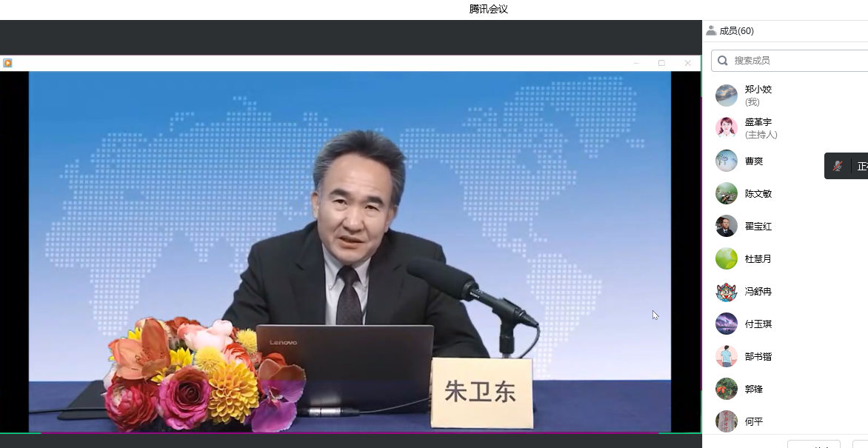Click the 成员(60) panel header
The image size is (868, 448).
click(x=736, y=30)
